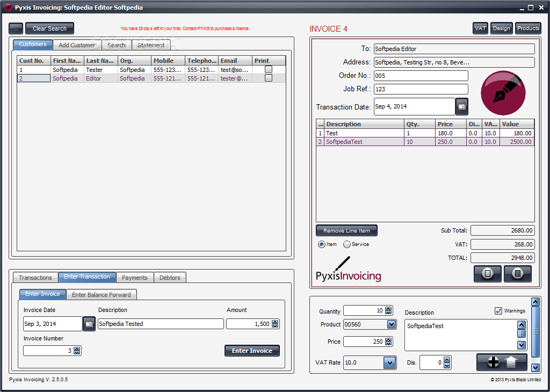Select customer row with last name 'Editor'
This screenshot has height=392, width=550.
(x=151, y=78)
